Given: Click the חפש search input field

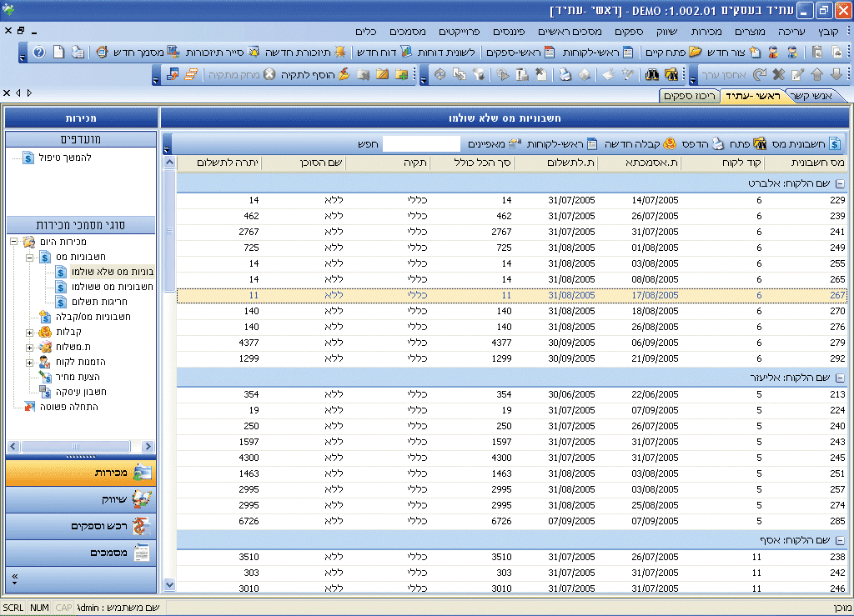Looking at the screenshot, I should tap(421, 143).
